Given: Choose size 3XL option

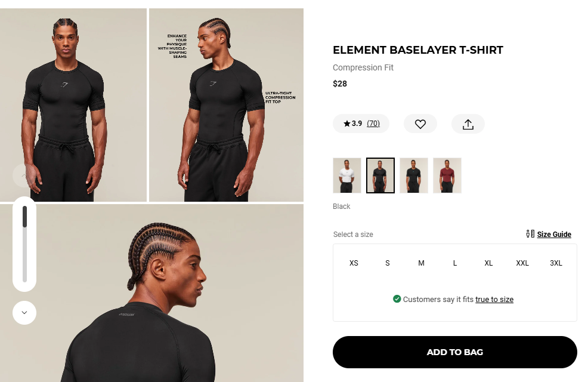Looking at the screenshot, I should coord(556,263).
